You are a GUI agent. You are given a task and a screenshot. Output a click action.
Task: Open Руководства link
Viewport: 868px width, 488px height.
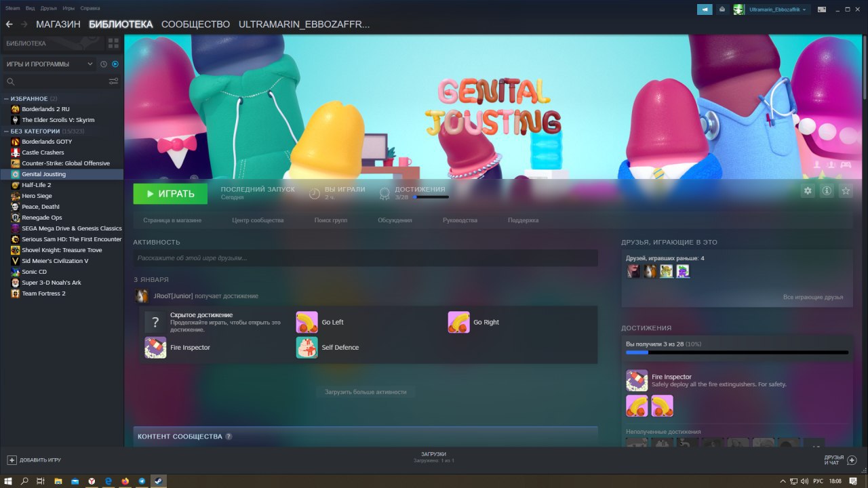point(460,220)
